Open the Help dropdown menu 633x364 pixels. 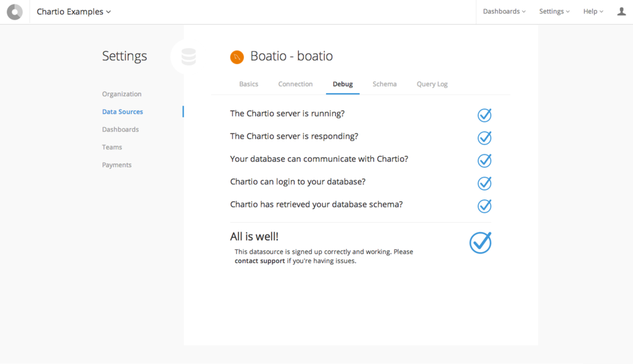[593, 11]
